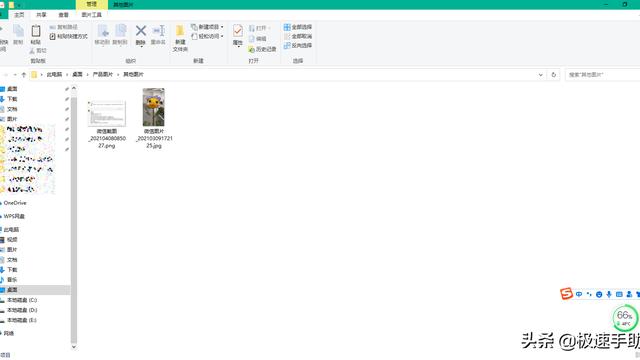Click Select none (全部取消)
The height and width of the screenshot is (360, 640).
pyautogui.click(x=298, y=36)
